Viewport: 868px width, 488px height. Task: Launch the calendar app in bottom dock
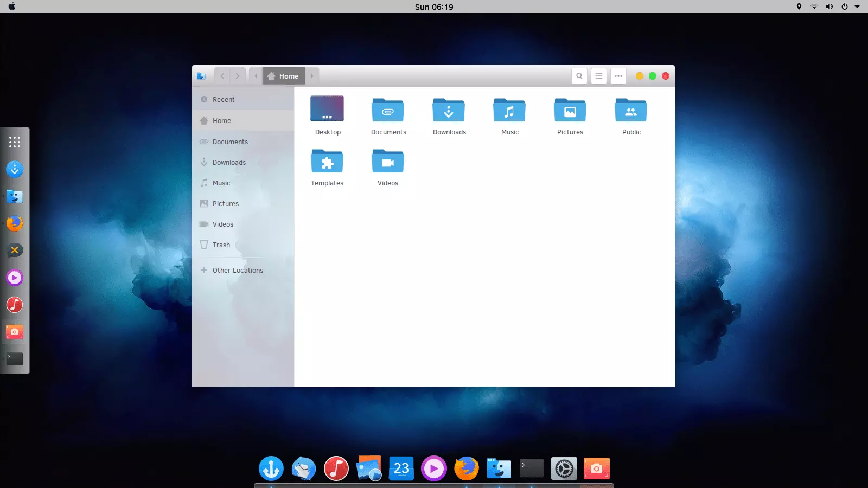click(401, 468)
